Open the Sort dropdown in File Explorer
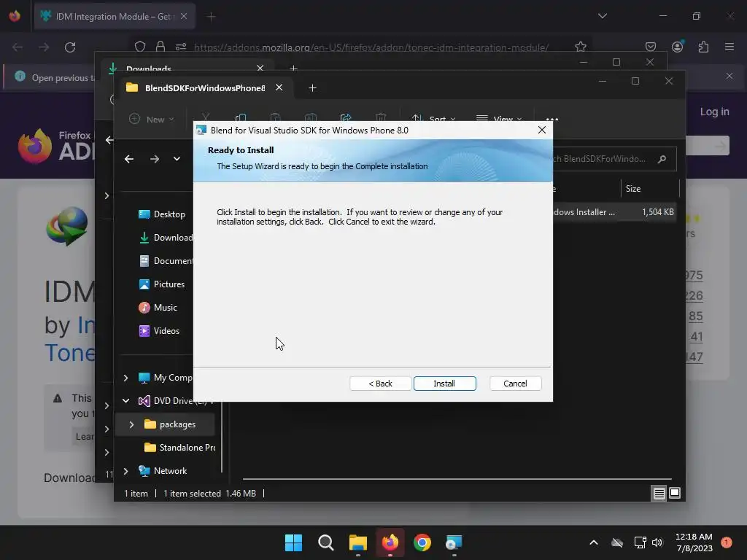This screenshot has height=560, width=747. coord(433,119)
